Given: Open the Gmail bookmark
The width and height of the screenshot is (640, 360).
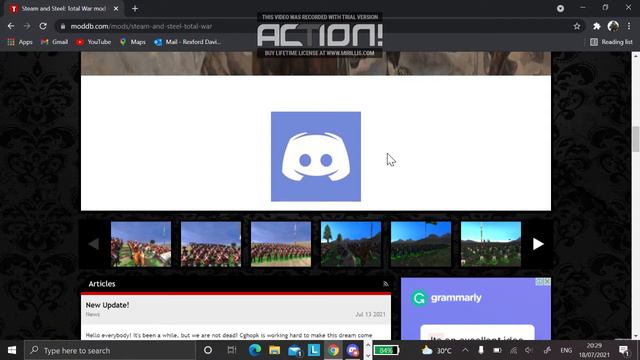Looking at the screenshot, I should pos(54,42).
